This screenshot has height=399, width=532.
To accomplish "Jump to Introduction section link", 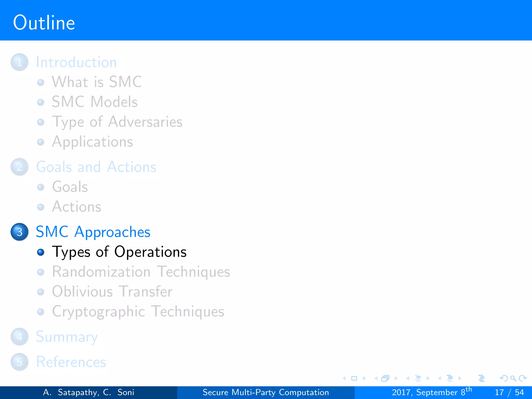I will point(76,62).
